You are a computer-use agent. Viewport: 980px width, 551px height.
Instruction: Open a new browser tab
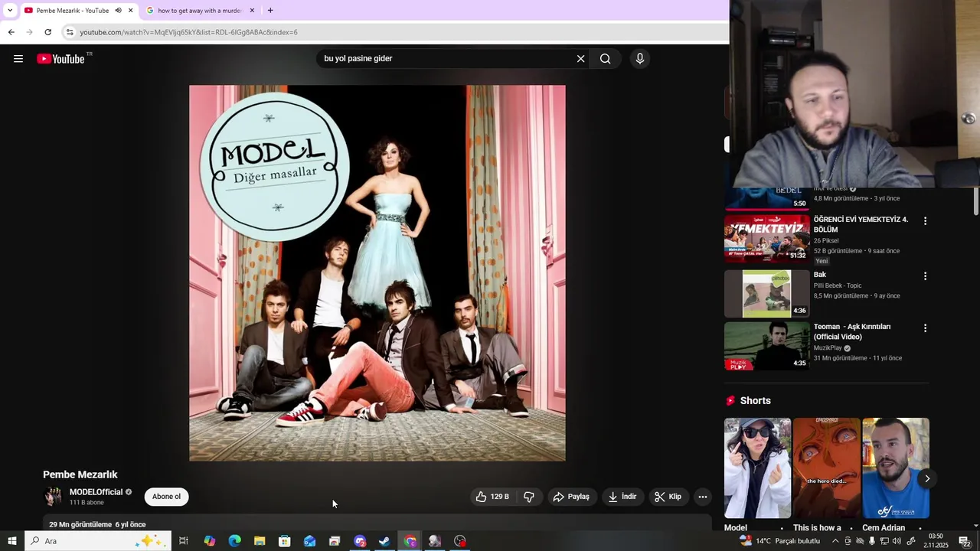(270, 11)
